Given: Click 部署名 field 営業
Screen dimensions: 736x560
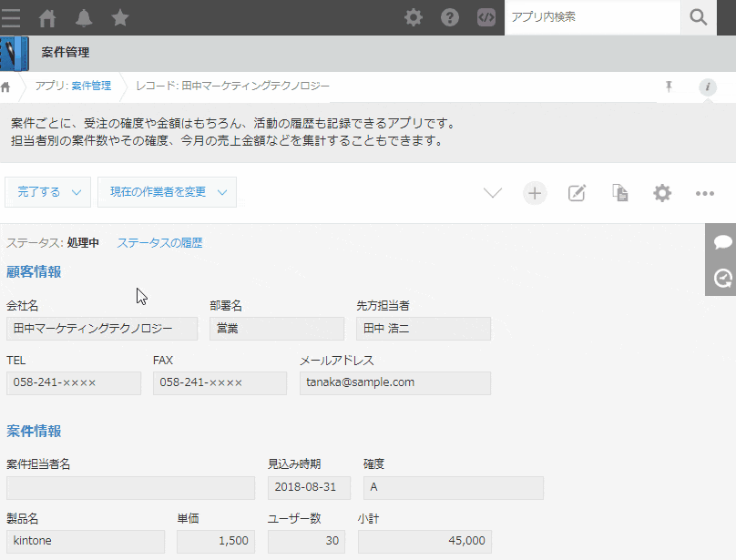Looking at the screenshot, I should tap(277, 329).
